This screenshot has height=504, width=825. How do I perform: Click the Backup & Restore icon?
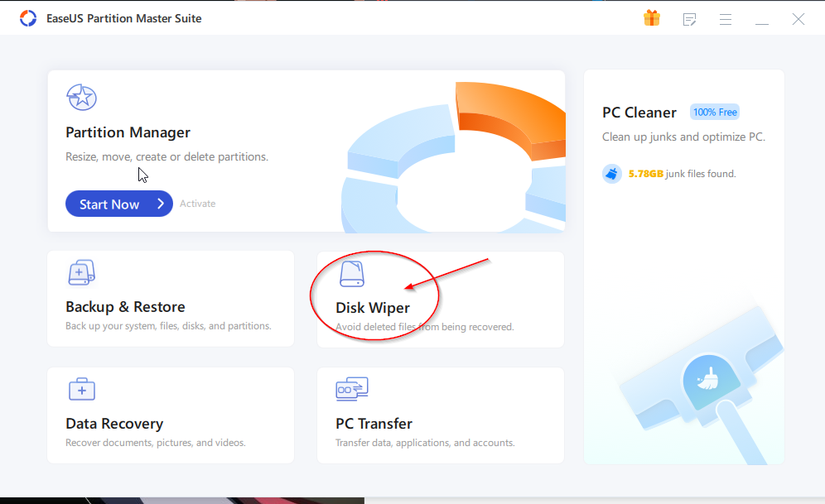pos(81,272)
